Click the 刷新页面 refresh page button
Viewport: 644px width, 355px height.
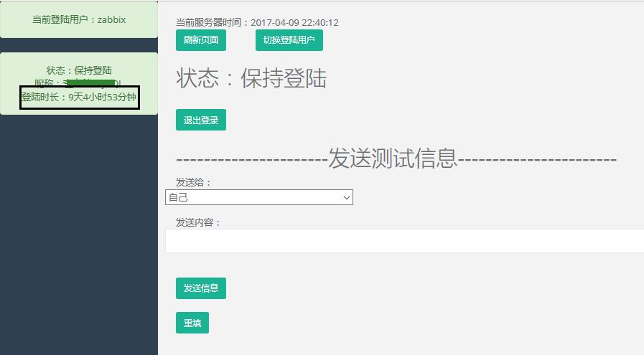(201, 40)
